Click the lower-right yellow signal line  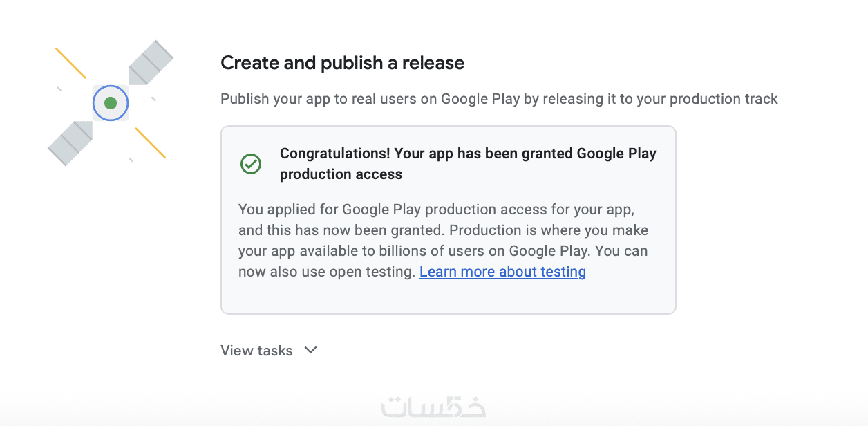click(x=151, y=143)
